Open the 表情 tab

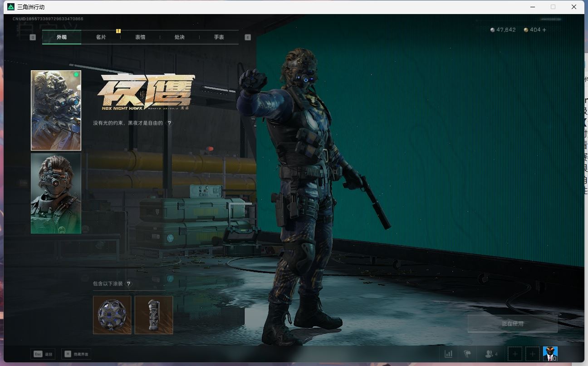(x=140, y=37)
